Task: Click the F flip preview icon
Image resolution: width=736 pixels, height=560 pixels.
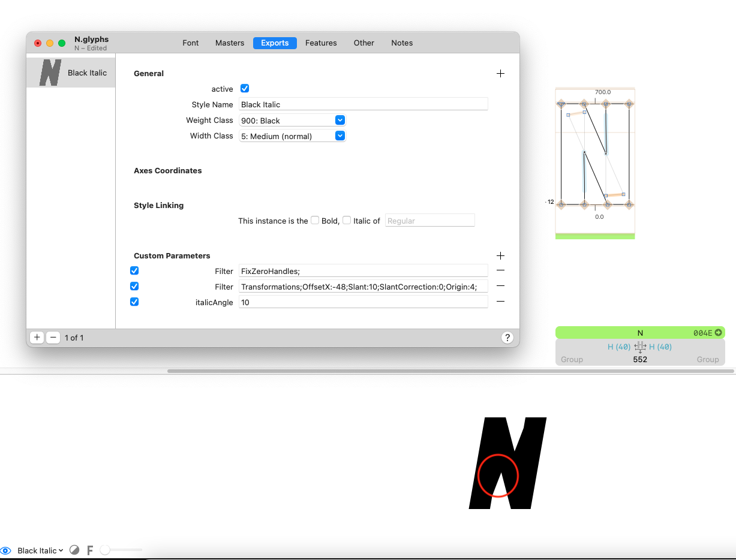Action: 90,550
